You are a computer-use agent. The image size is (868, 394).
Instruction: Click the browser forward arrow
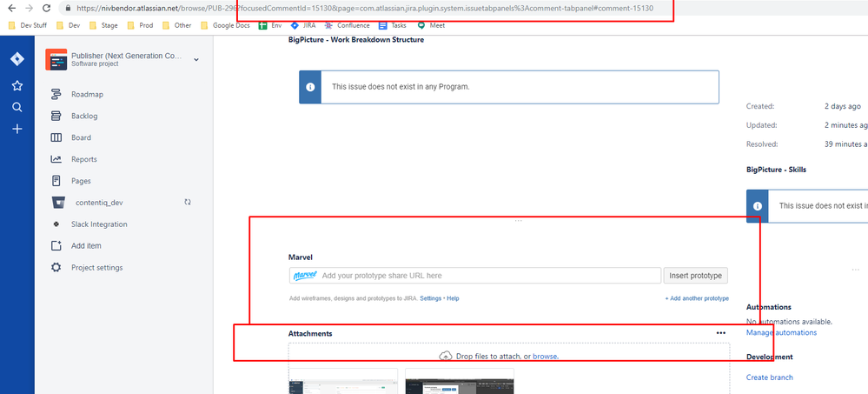29,9
